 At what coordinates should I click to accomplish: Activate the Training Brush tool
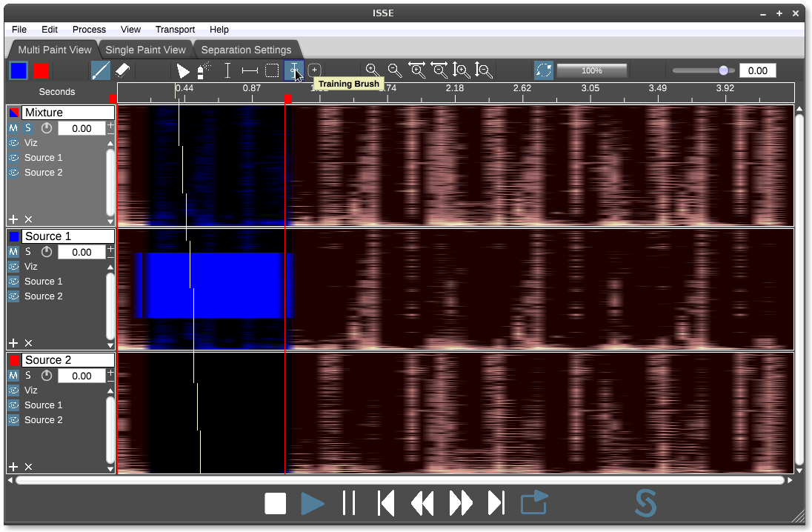point(294,70)
